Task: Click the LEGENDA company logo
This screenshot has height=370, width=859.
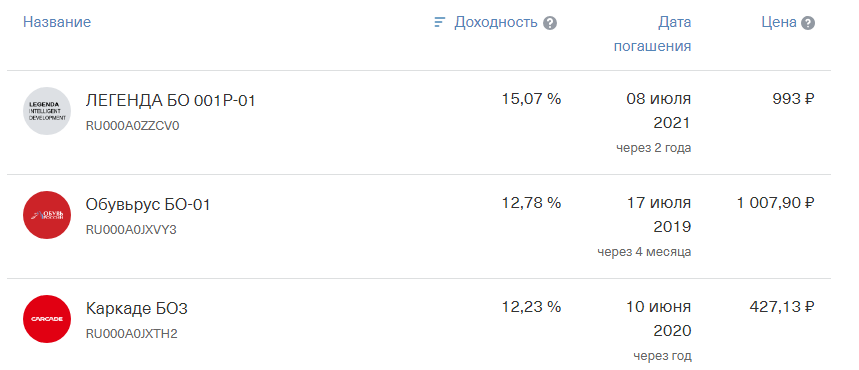Action: (47, 111)
